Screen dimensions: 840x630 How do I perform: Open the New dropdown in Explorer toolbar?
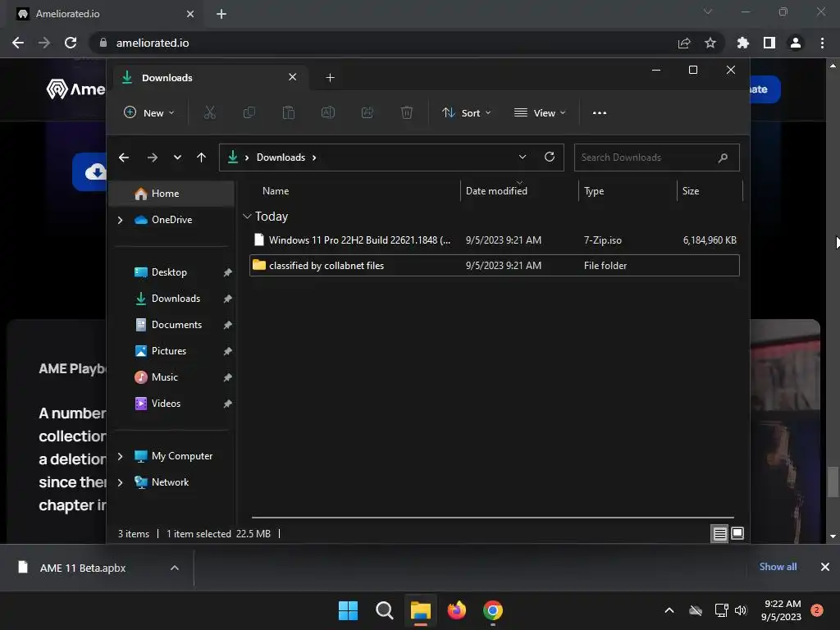tap(149, 112)
